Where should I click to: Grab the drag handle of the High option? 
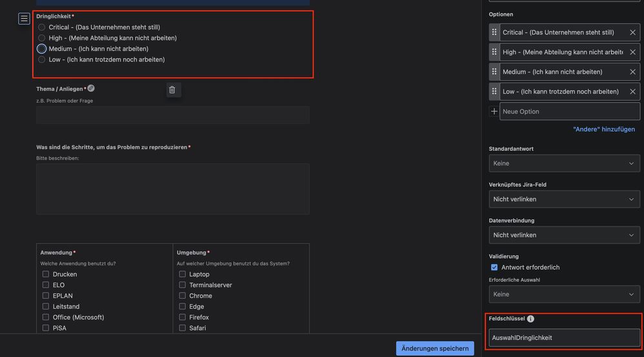point(494,52)
